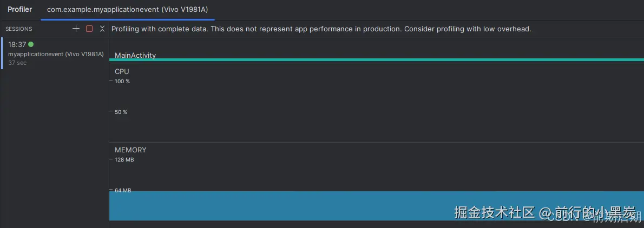Select the com.example.myapplicationevent device tab
Viewport: 644px width, 228px height.
coord(128,10)
